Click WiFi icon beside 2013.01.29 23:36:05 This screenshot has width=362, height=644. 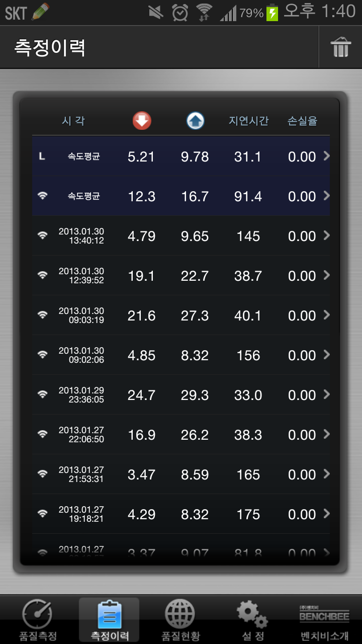point(43,394)
